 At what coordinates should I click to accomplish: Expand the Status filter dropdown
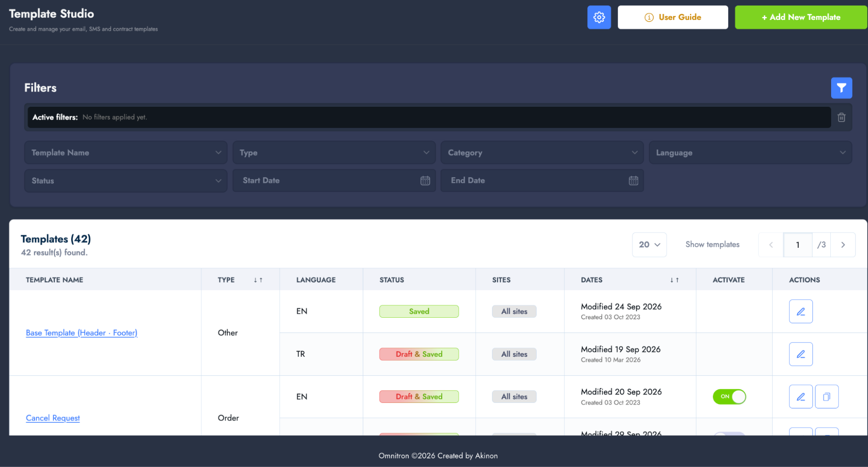click(x=125, y=181)
